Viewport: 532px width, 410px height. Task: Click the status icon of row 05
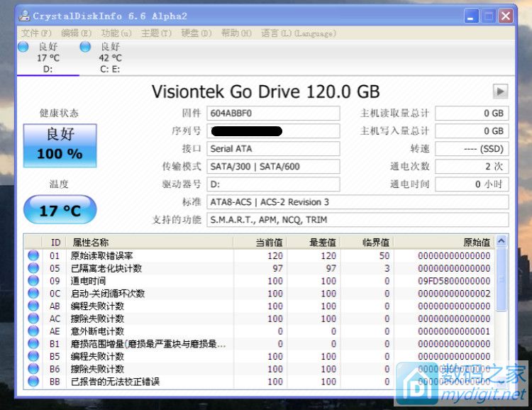pyautogui.click(x=33, y=268)
